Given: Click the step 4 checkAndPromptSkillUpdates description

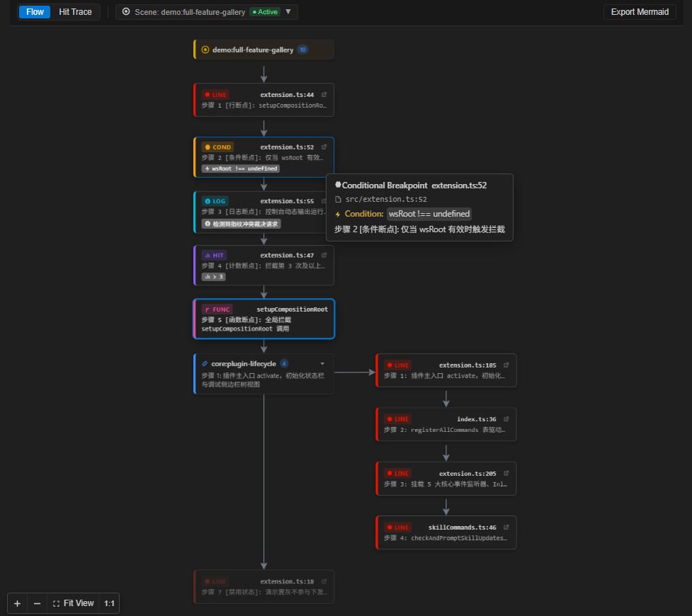Looking at the screenshot, I should coord(446,538).
